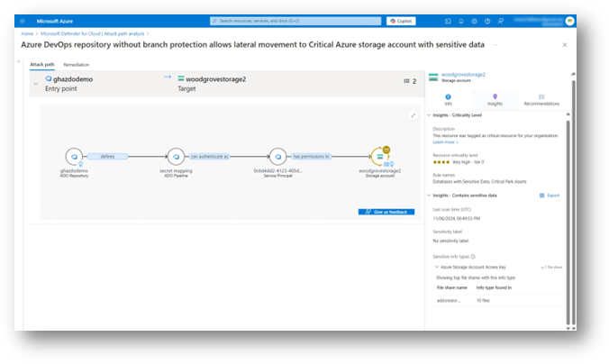Open the notifications bell
This screenshot has width=609, height=364.
click(x=461, y=21)
